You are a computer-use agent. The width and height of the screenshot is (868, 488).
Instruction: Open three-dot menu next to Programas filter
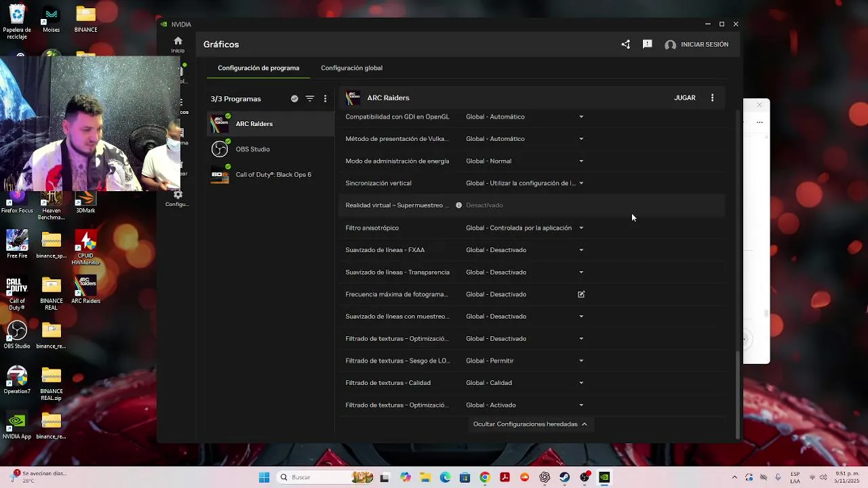[x=325, y=99]
